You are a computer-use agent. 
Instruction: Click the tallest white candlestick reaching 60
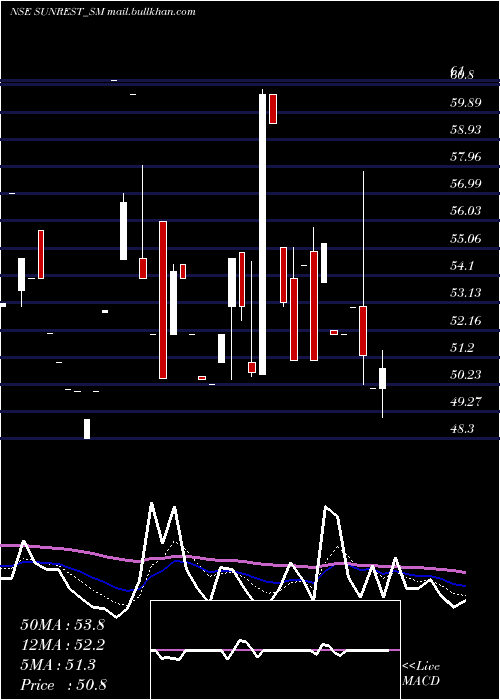[262, 234]
